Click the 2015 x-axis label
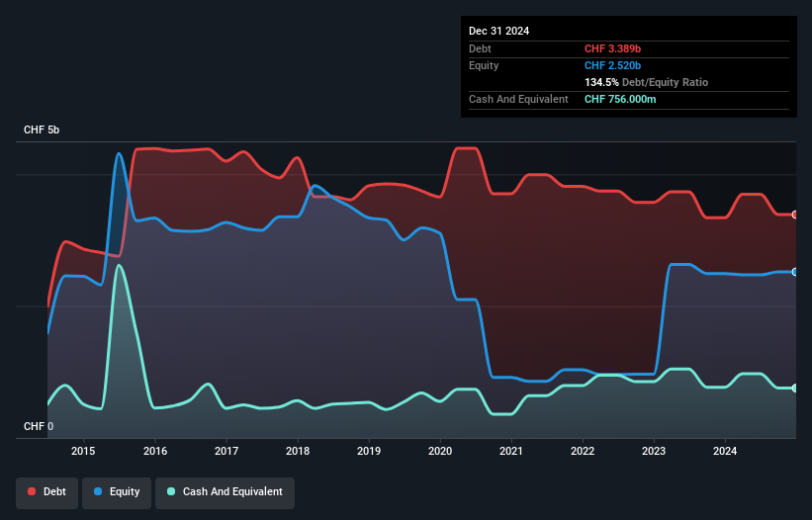 tap(83, 451)
